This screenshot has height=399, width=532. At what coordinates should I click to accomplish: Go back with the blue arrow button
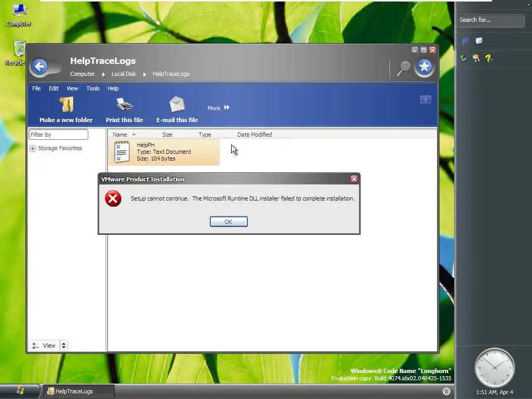39,66
